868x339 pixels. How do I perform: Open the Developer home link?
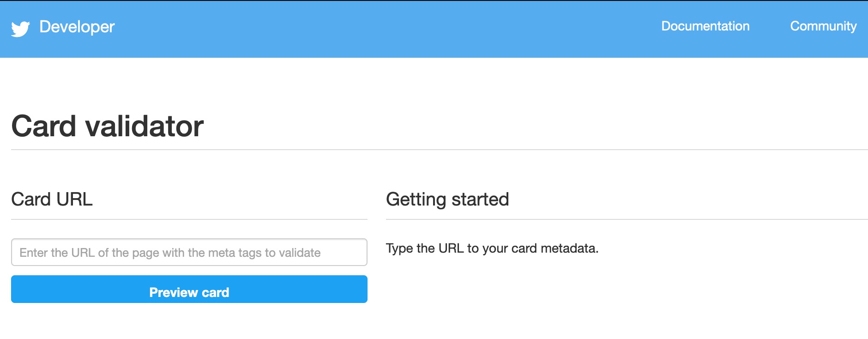pos(77,27)
